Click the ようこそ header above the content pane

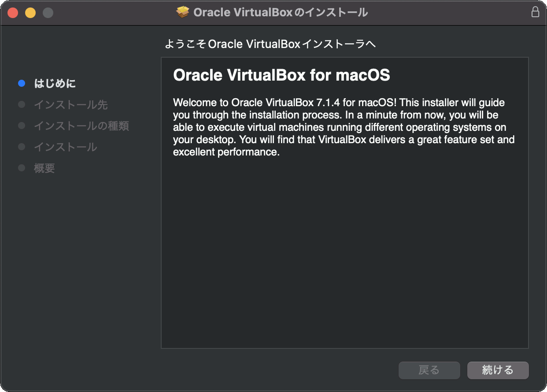(x=270, y=44)
